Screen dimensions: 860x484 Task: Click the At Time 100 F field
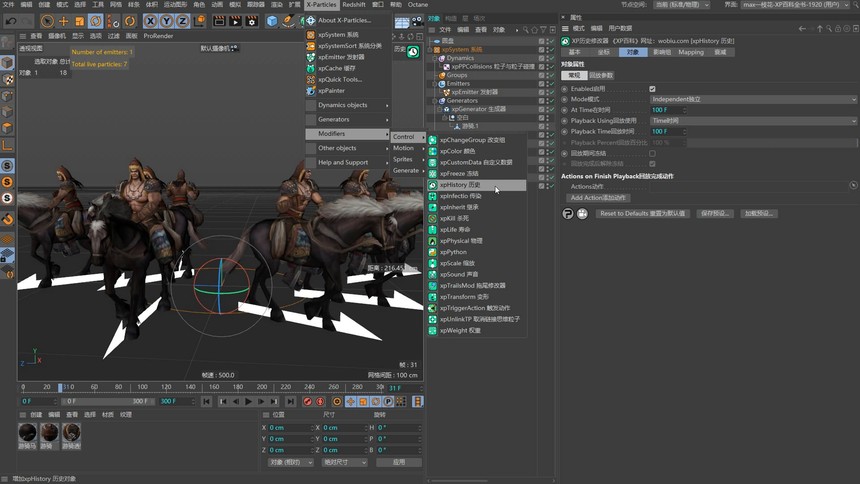click(667, 110)
